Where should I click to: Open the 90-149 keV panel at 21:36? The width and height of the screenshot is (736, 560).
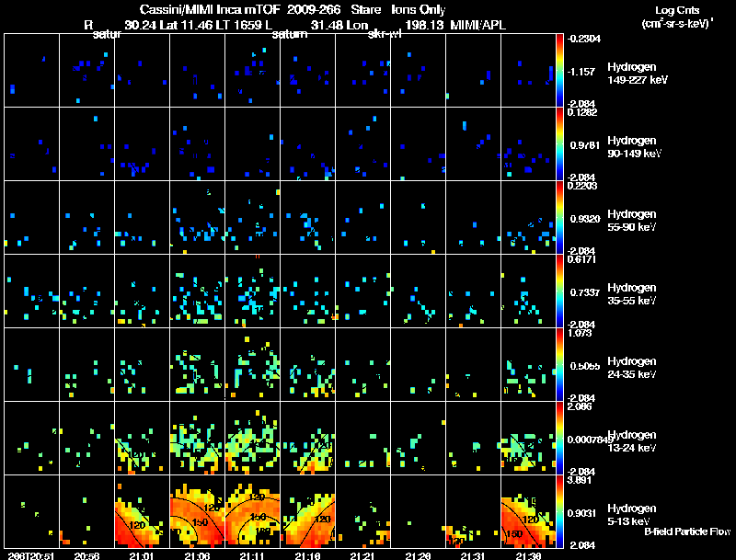[x=528, y=143]
